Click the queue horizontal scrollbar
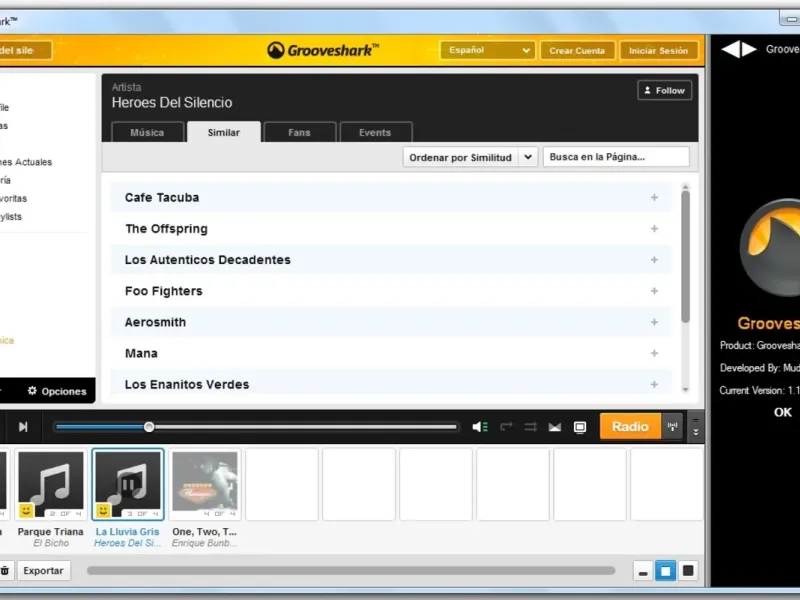Screen dimensions: 800x600 (351, 570)
